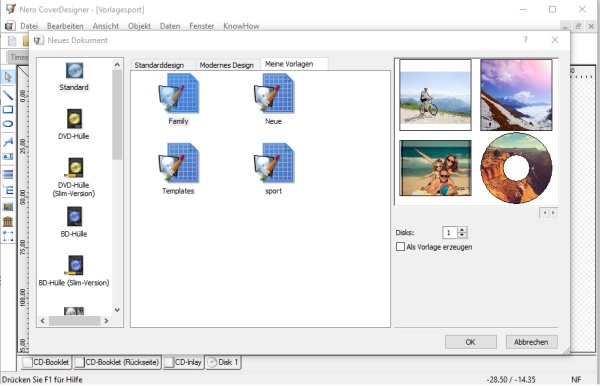Show previous preview page arrow
This screenshot has height=387, width=600.
[544, 213]
